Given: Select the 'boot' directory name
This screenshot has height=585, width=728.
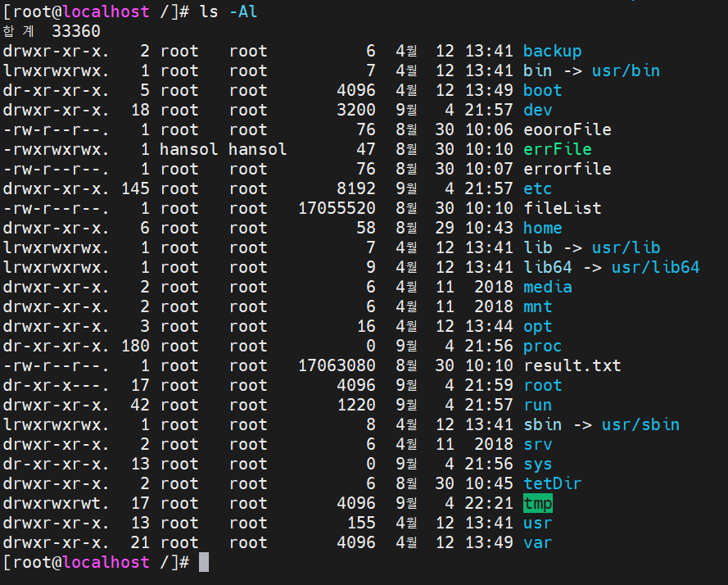Looking at the screenshot, I should (x=542, y=90).
